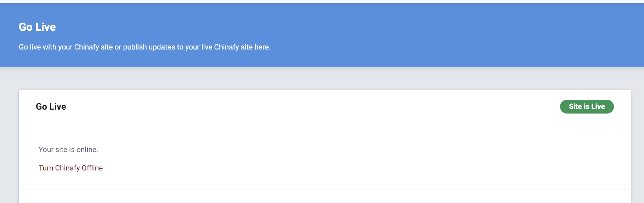Viewport: 644px width, 203px height.
Task: Click 'Go live with your Chinafy site' text
Action: (66, 47)
